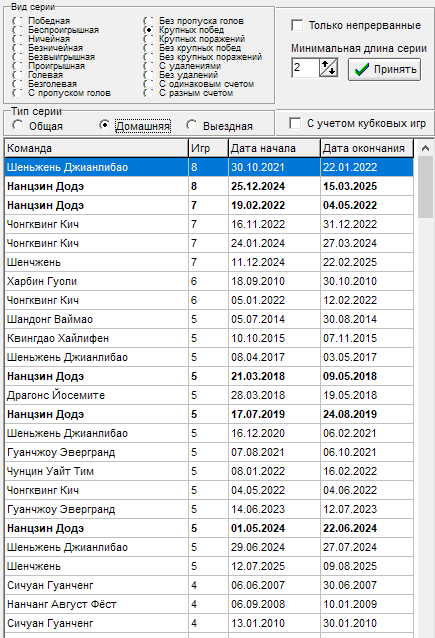Select Нанцзин Додэ row starting 25.12.2024
435x638 pixels.
coord(209,186)
